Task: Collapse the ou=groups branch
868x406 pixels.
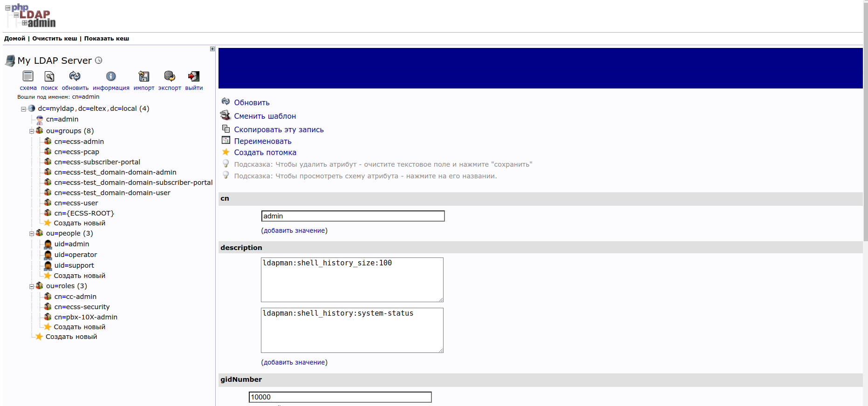Action: [32, 131]
